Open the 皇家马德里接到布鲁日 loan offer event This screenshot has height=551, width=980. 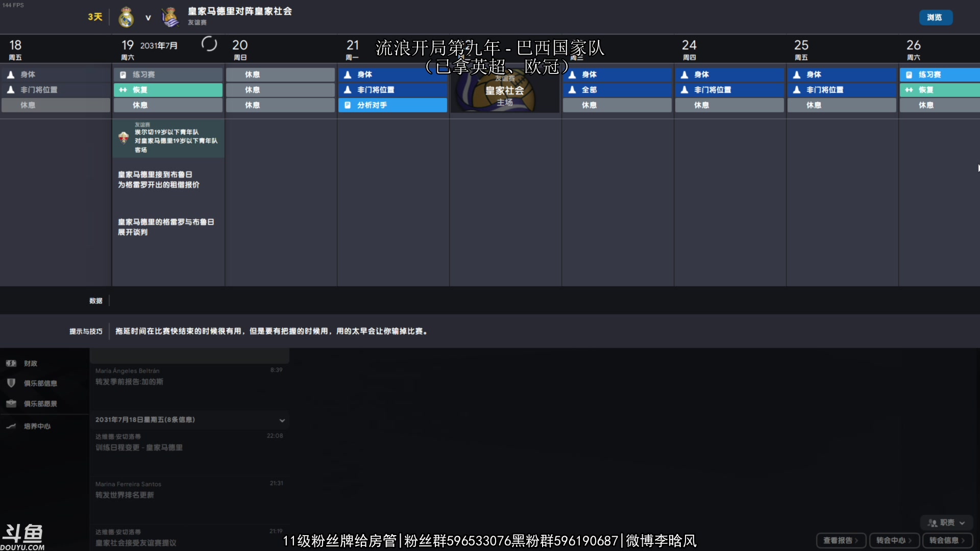tap(159, 180)
